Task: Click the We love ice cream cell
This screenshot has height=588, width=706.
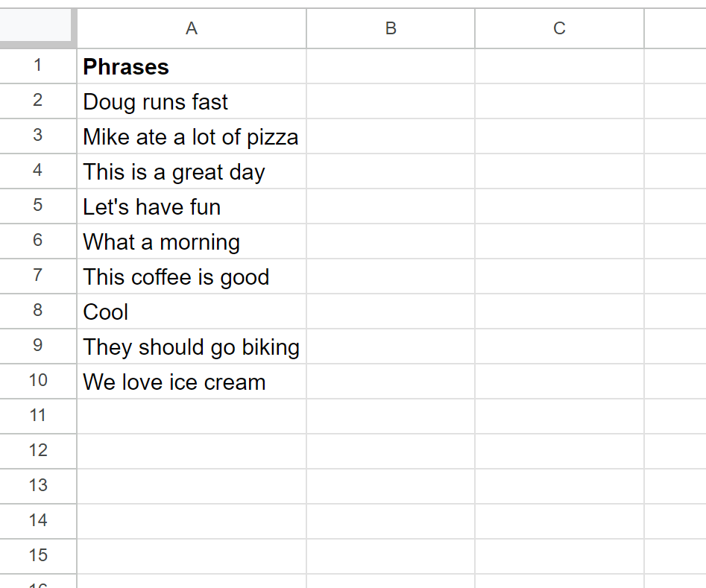Action: click(x=192, y=381)
